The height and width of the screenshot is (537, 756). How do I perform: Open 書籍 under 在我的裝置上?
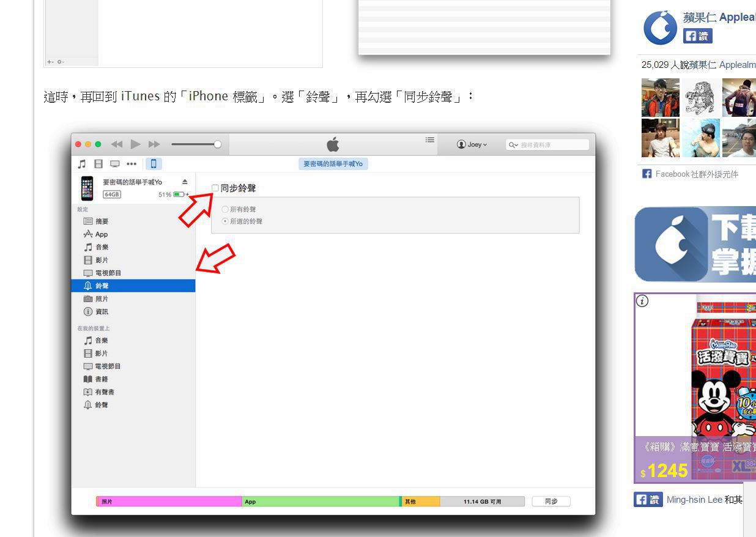(x=133, y=379)
